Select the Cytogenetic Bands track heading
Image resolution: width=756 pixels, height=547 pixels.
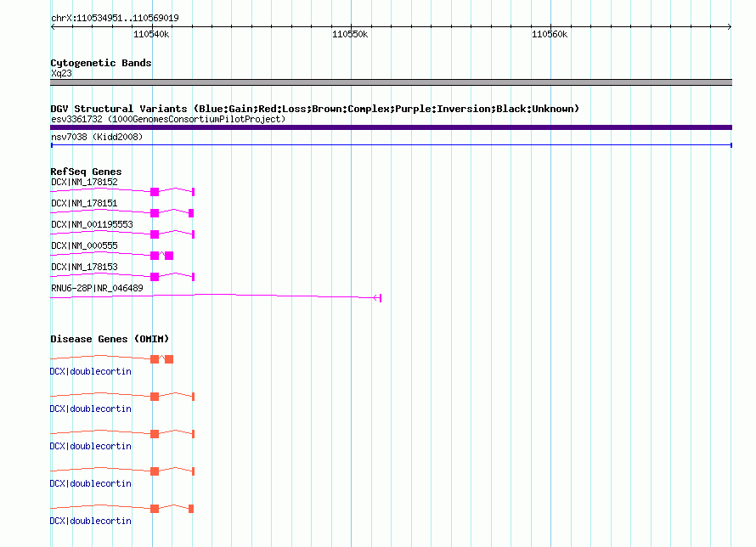[101, 63]
